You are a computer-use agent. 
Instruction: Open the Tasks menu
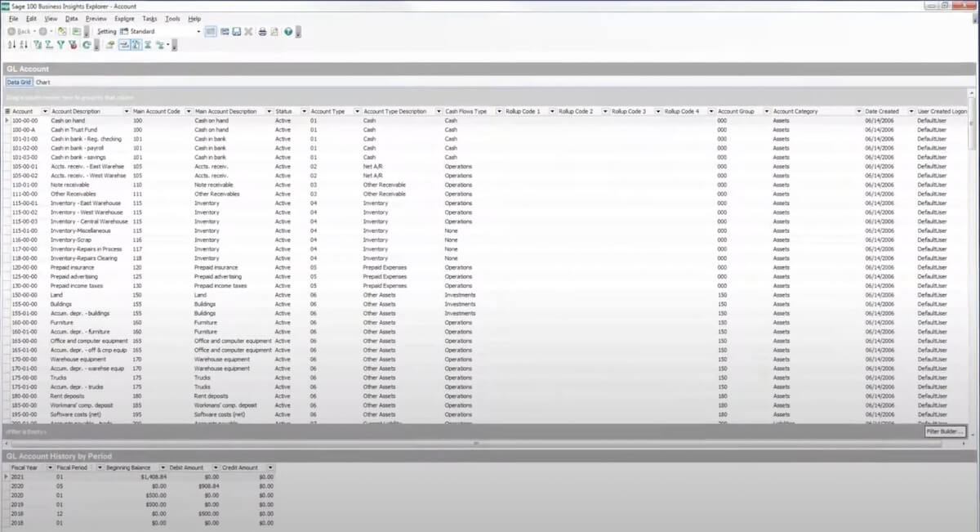tap(150, 18)
